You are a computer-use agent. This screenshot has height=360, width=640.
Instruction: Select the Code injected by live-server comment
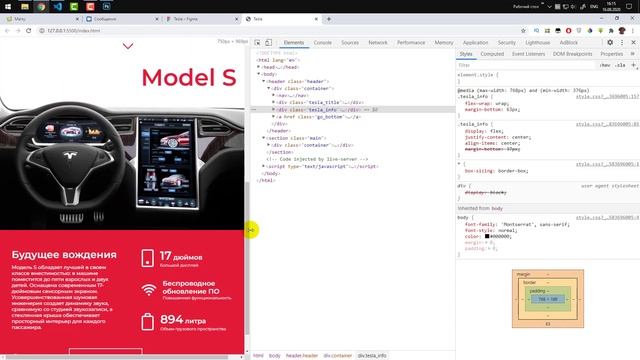coord(317,159)
